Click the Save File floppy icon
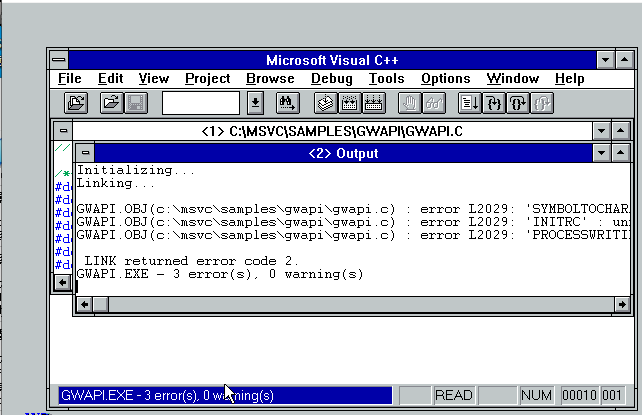 pyautogui.click(x=136, y=103)
